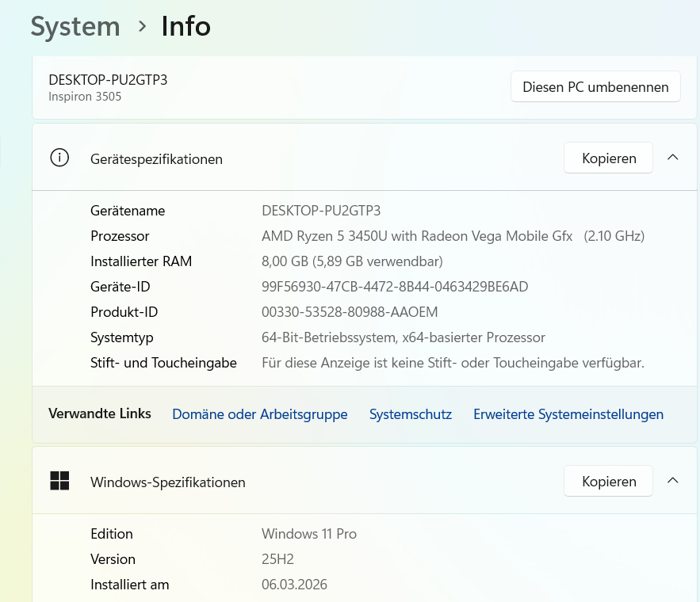Click the Edition label

click(x=112, y=534)
